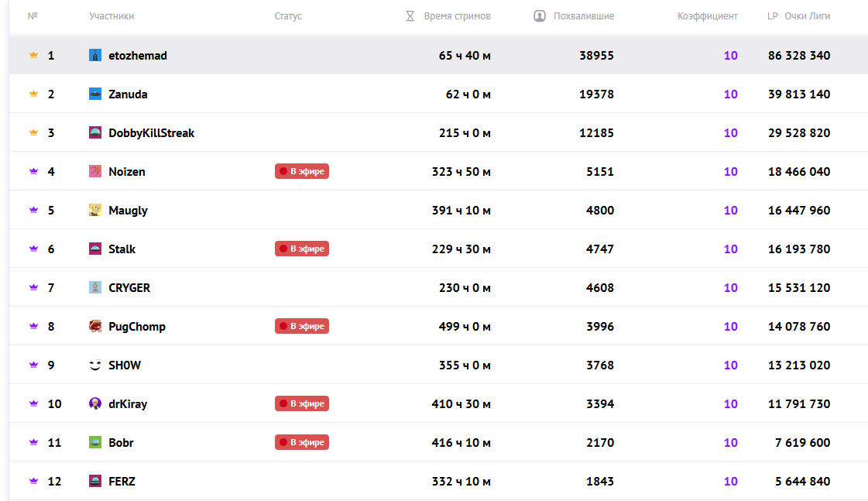Click etozhemad's avatar icon
Viewport: 868px width, 501px height.
click(x=95, y=55)
